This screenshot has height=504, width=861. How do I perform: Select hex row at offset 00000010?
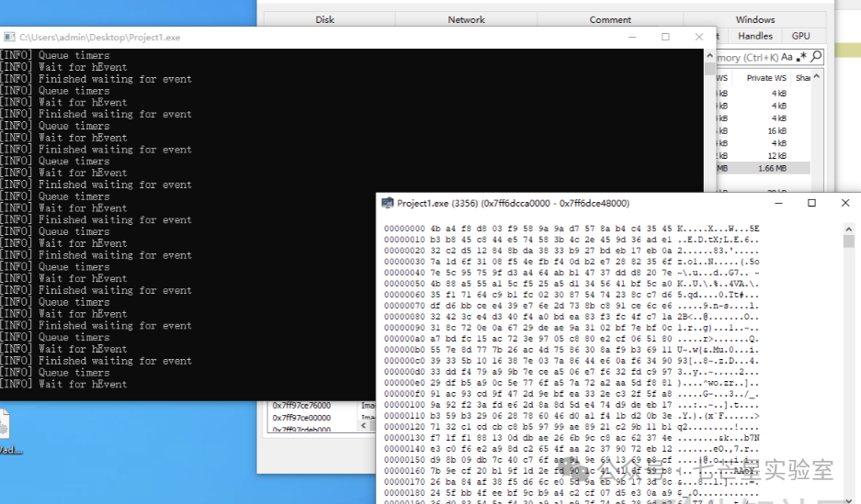coord(571,240)
